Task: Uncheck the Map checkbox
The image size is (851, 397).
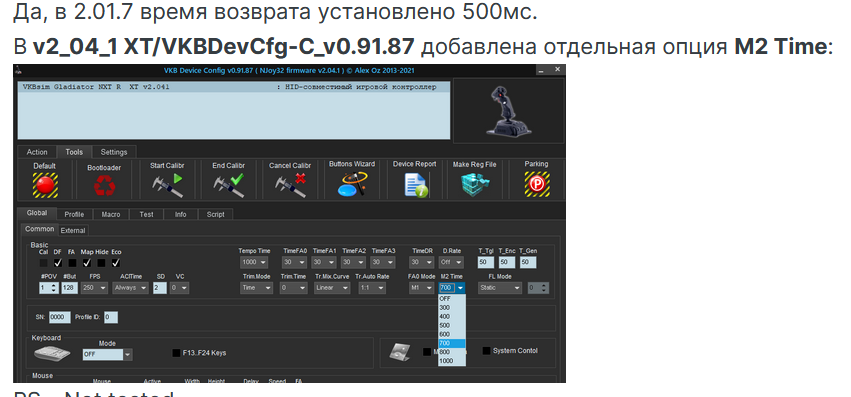Action: point(87,263)
